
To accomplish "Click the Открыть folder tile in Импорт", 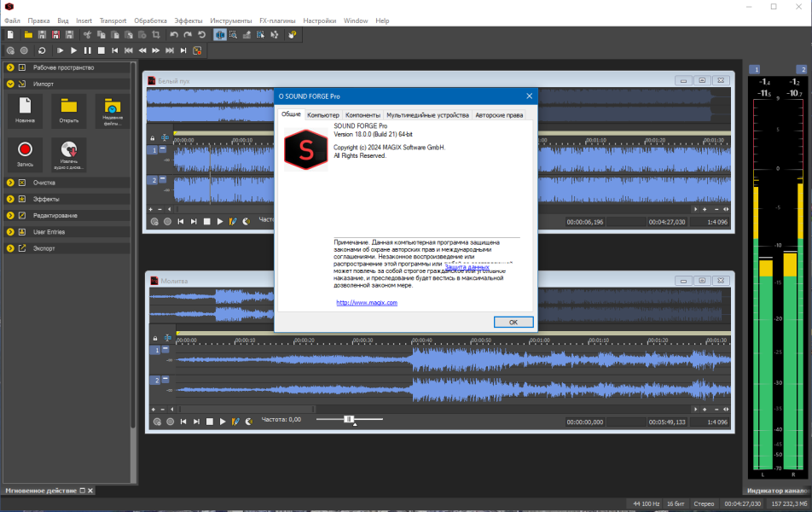I will (69, 111).
